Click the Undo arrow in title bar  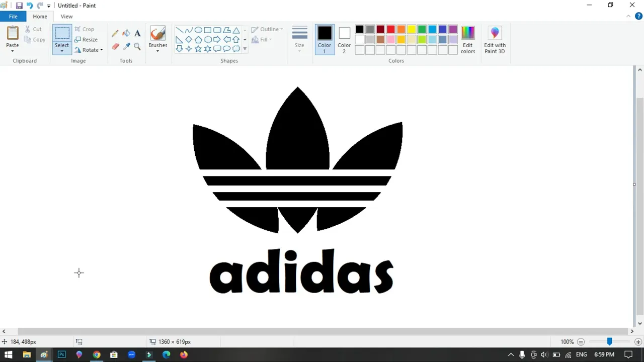(x=29, y=6)
